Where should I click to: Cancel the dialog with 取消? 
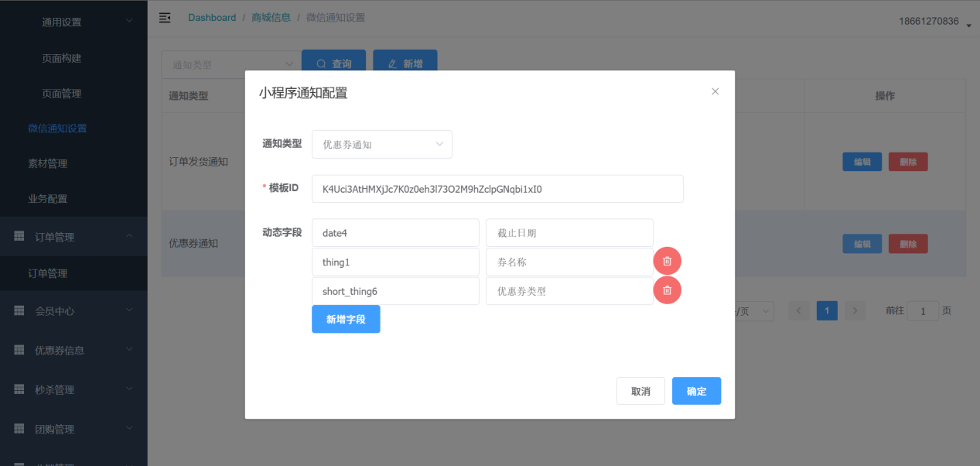640,391
